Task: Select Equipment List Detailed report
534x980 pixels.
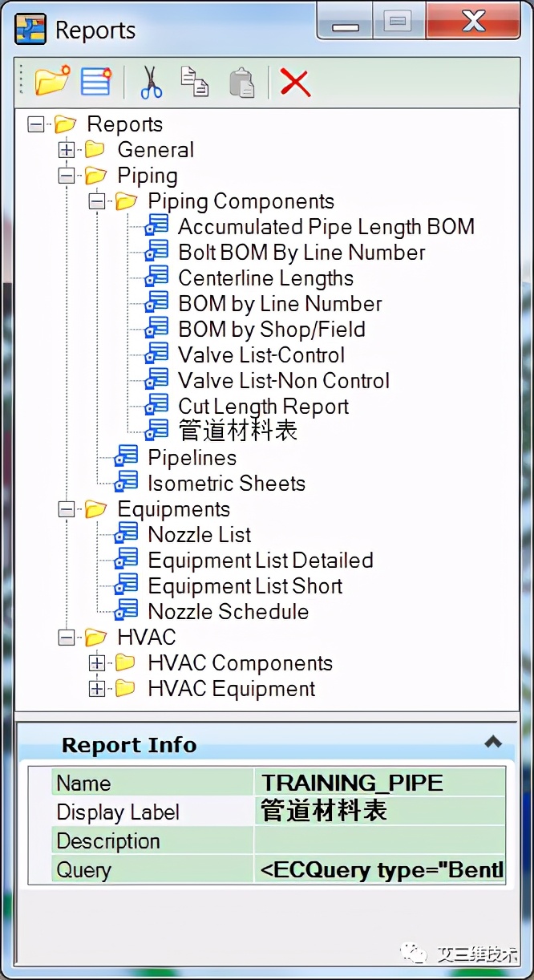Action: (x=261, y=561)
